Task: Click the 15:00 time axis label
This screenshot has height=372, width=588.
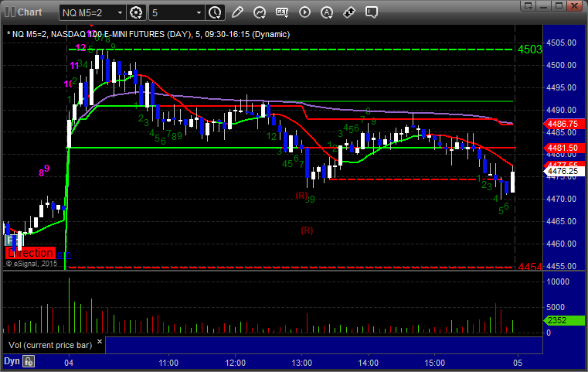Action: tap(434, 363)
